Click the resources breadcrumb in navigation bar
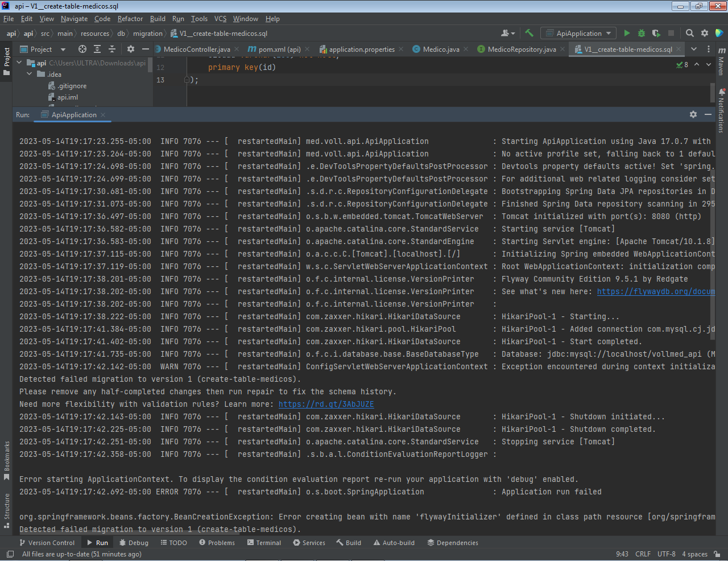 pyautogui.click(x=95, y=34)
